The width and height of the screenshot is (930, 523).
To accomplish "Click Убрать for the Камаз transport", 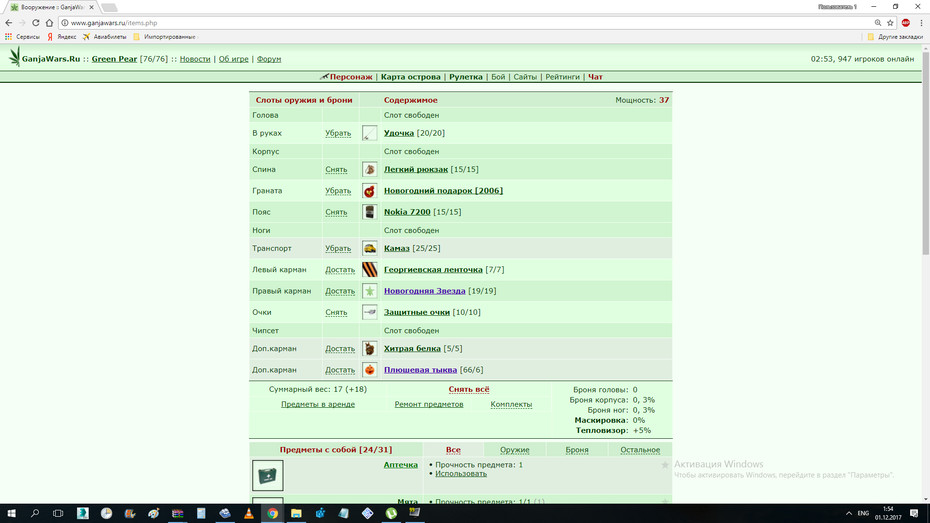I will tap(338, 248).
